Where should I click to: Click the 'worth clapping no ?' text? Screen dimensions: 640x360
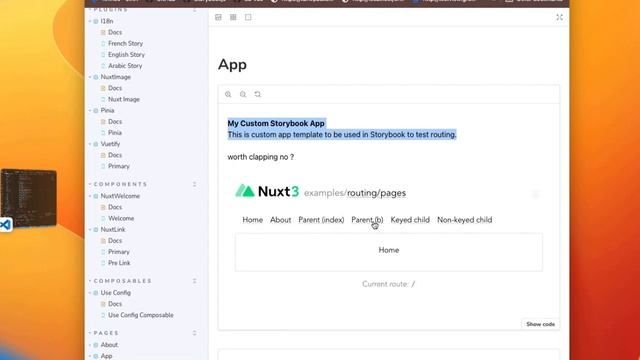click(261, 157)
